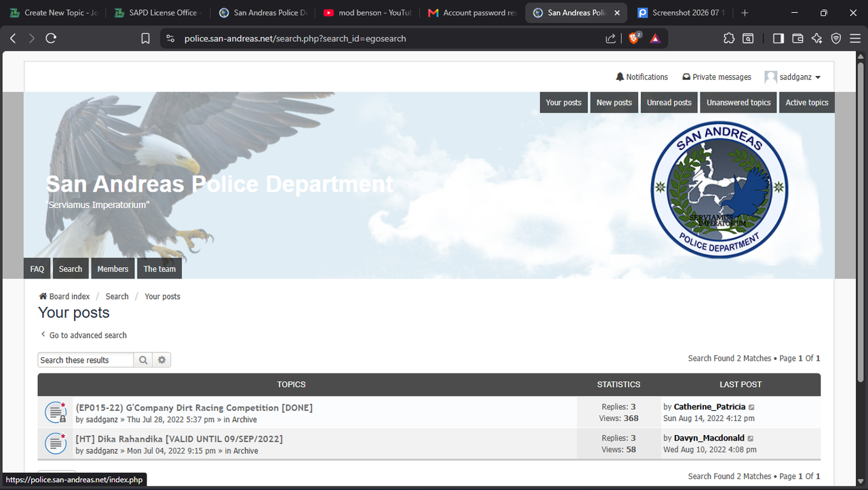Click the Your posts breadcrumb link

(162, 296)
